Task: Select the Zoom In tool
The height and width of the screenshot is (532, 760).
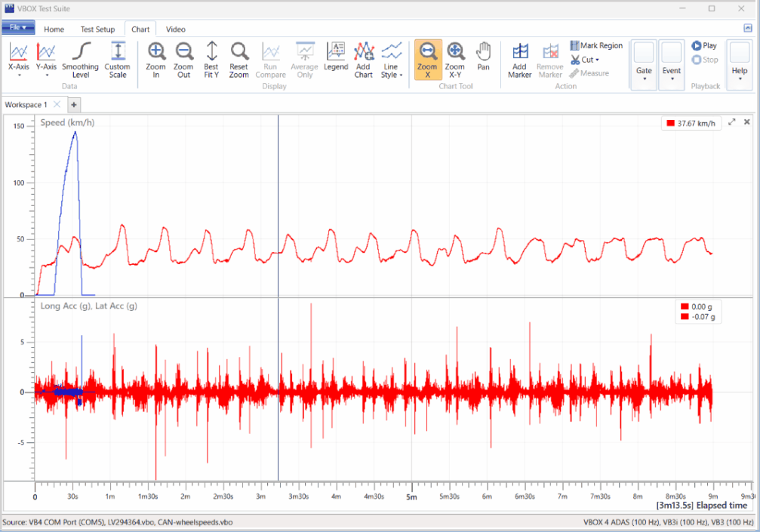Action: coord(155,60)
